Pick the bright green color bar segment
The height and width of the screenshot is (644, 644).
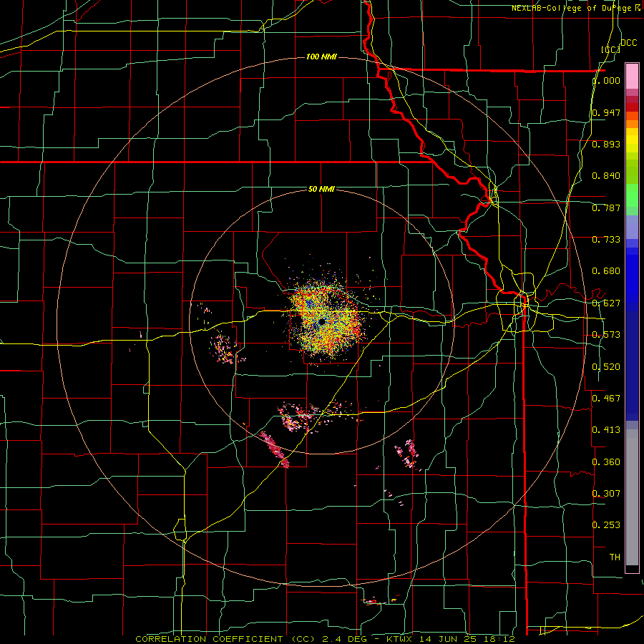click(x=632, y=195)
